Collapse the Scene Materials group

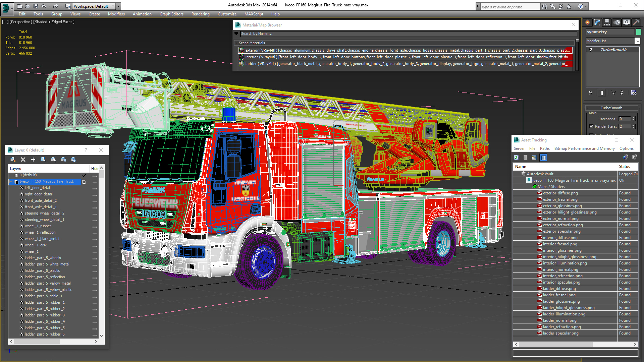tap(236, 43)
